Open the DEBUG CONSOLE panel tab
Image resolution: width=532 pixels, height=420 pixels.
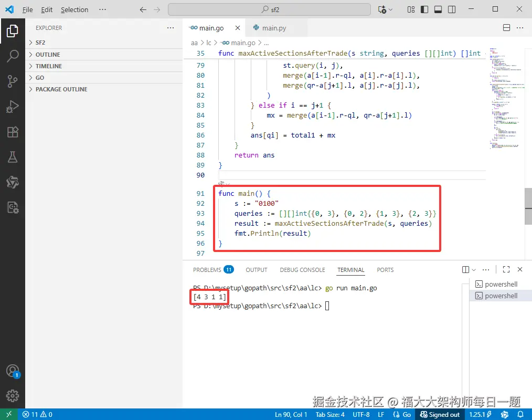[x=302, y=270]
